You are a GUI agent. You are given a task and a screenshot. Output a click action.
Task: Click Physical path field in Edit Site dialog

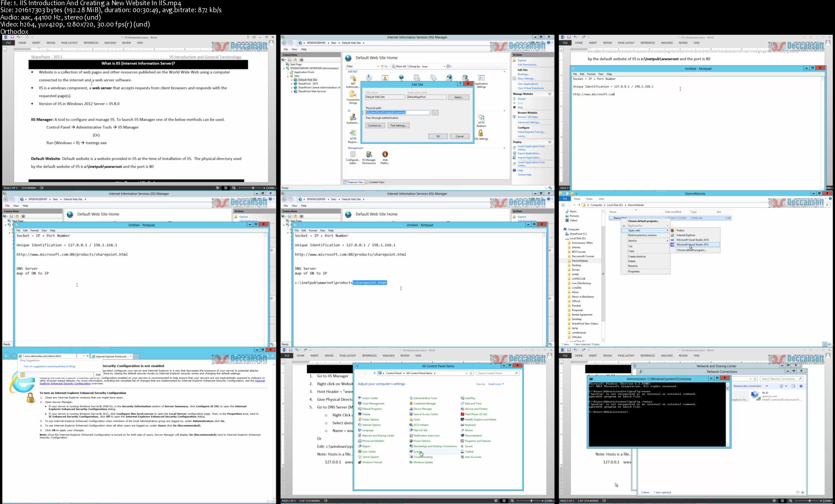[x=397, y=113]
